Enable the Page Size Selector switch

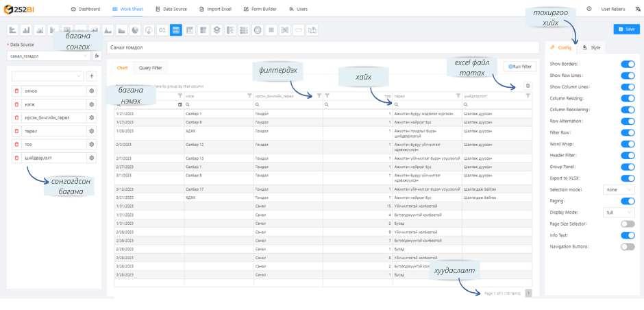tap(628, 224)
